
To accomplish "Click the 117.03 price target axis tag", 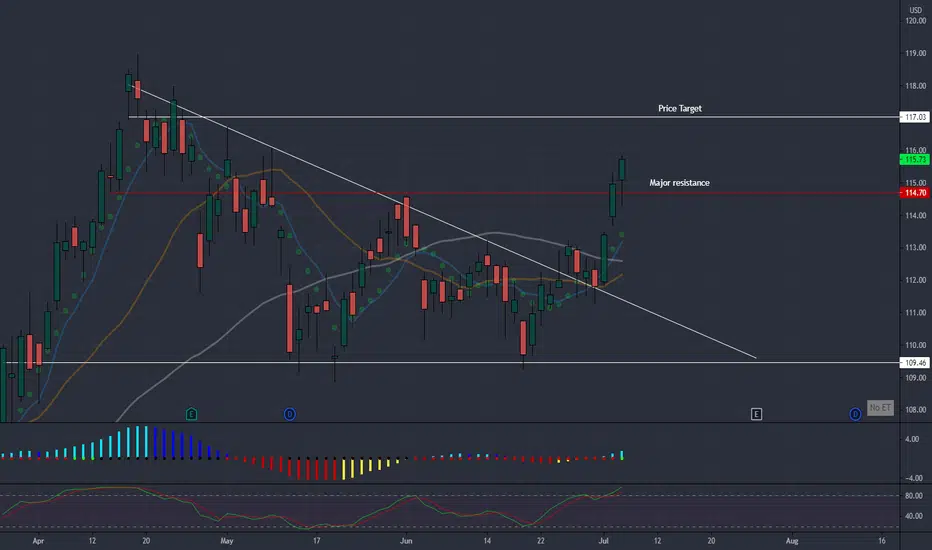I will [915, 117].
